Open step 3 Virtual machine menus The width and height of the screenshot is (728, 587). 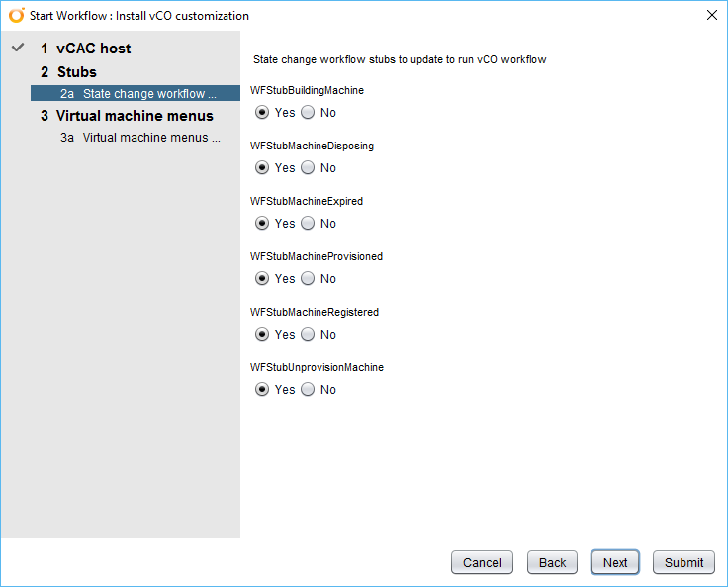coord(127,116)
